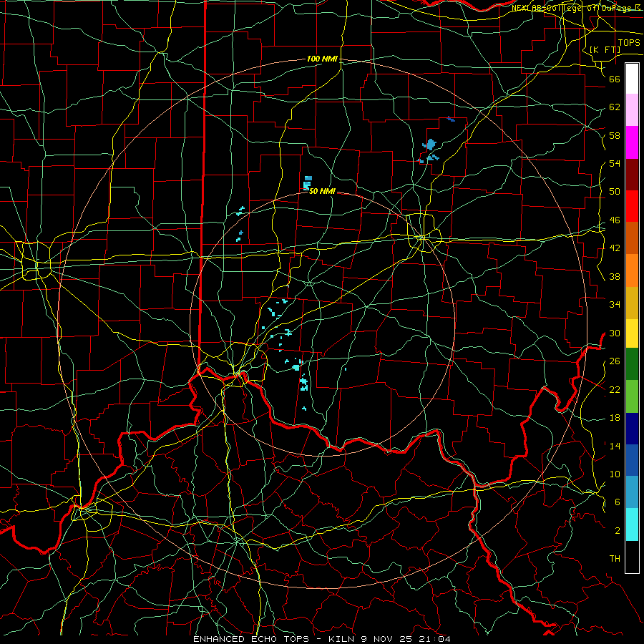Pick the dark green legend swatch
This screenshot has width=644, height=644.
click(632, 364)
